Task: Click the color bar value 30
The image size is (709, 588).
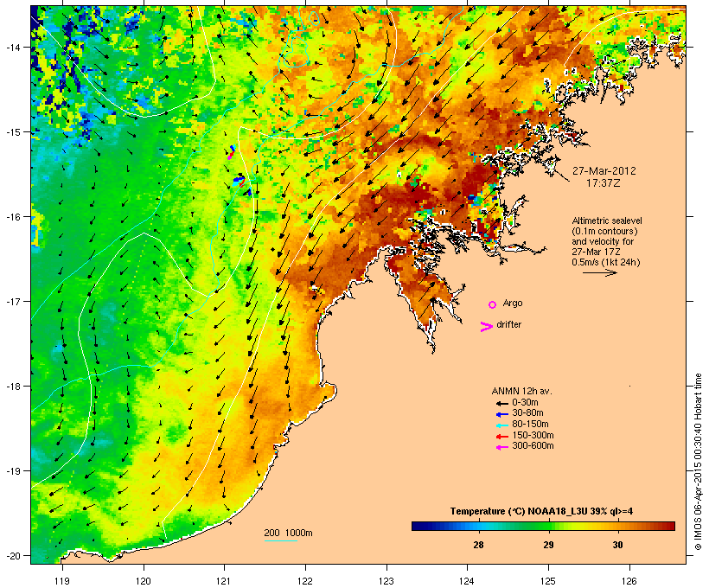Action: [x=617, y=545]
